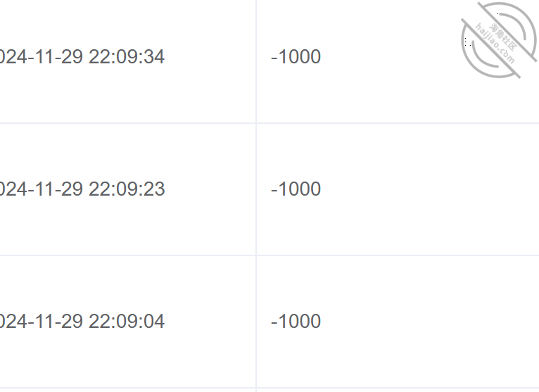Select the 22:09:04 timestamp cell
Viewport: 539px width, 392px height.
pyautogui.click(x=128, y=322)
